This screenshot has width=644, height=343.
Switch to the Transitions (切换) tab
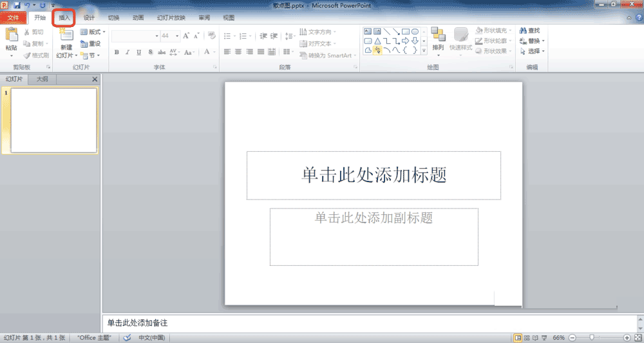113,17
